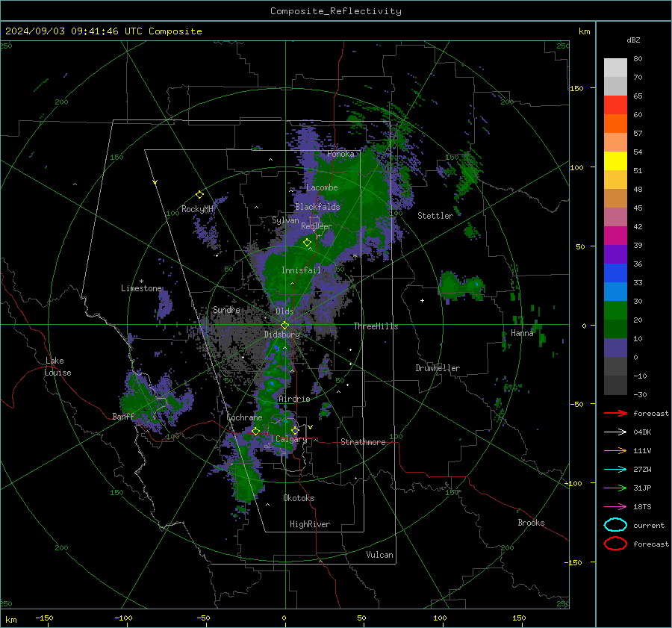Click the Calgary city label
This screenshot has height=628, width=672.
291,439
